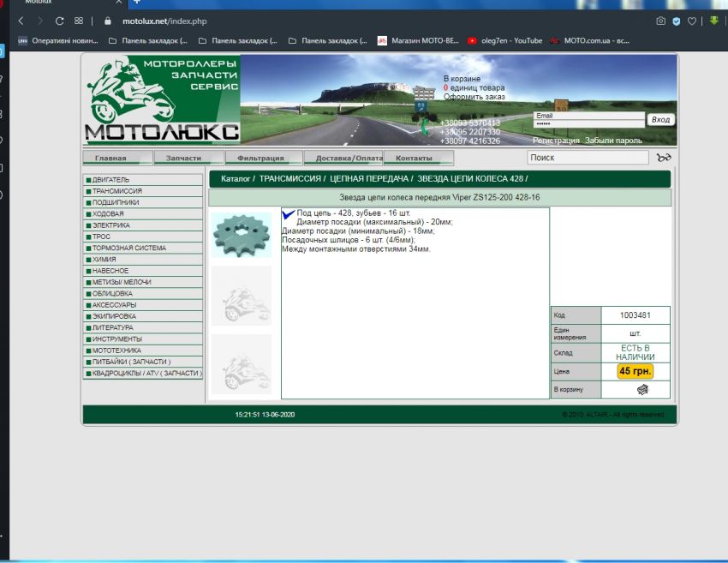Click the green download arrow icon
This screenshot has width=728, height=563.
coord(713,21)
